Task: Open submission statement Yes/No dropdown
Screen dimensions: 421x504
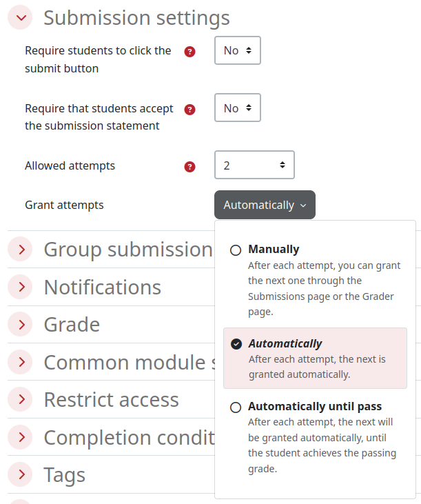Action: (x=238, y=108)
